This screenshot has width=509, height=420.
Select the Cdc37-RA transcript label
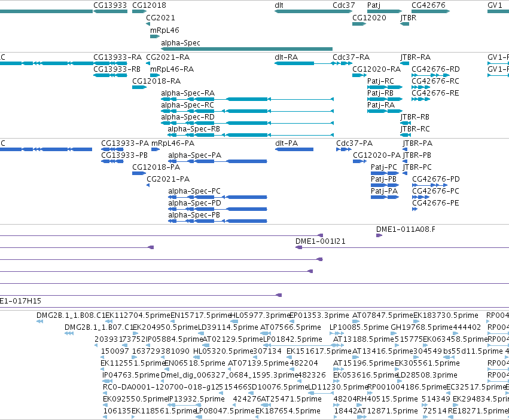[x=351, y=57]
